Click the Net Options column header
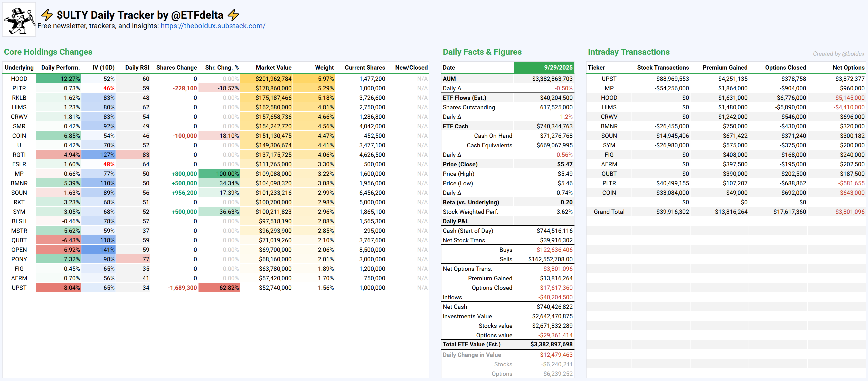This screenshot has width=868, height=381. pyautogui.click(x=848, y=67)
